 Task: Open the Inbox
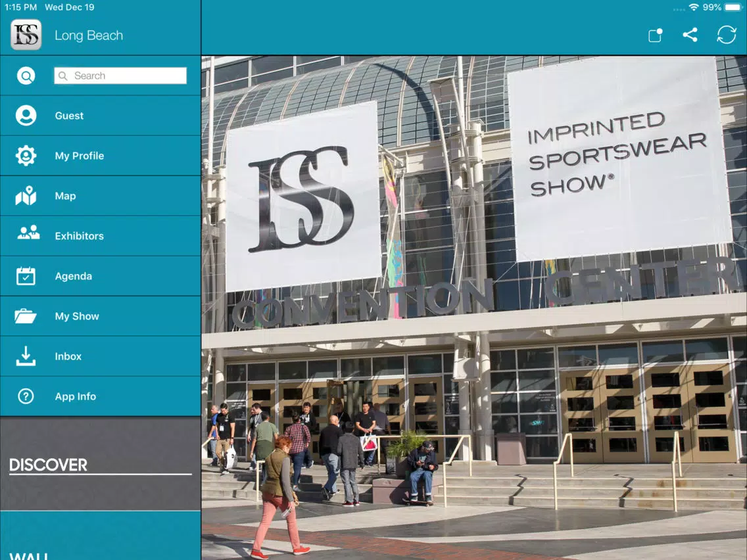(100, 356)
